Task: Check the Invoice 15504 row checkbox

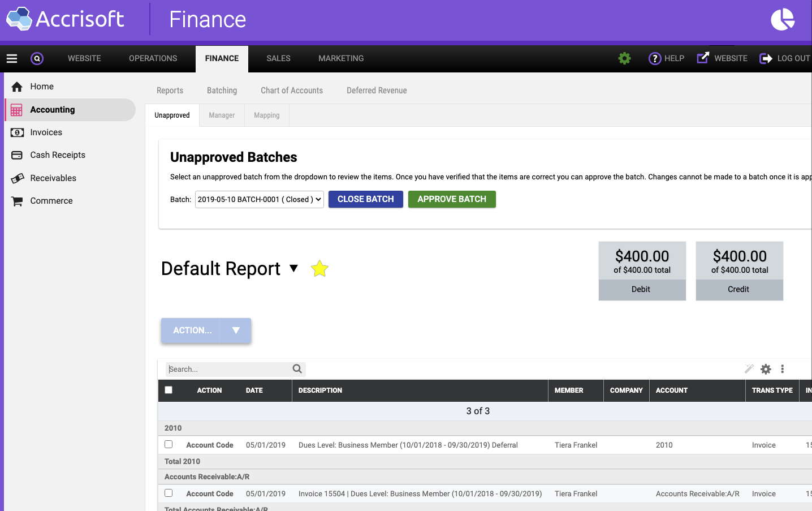Action: (169, 493)
